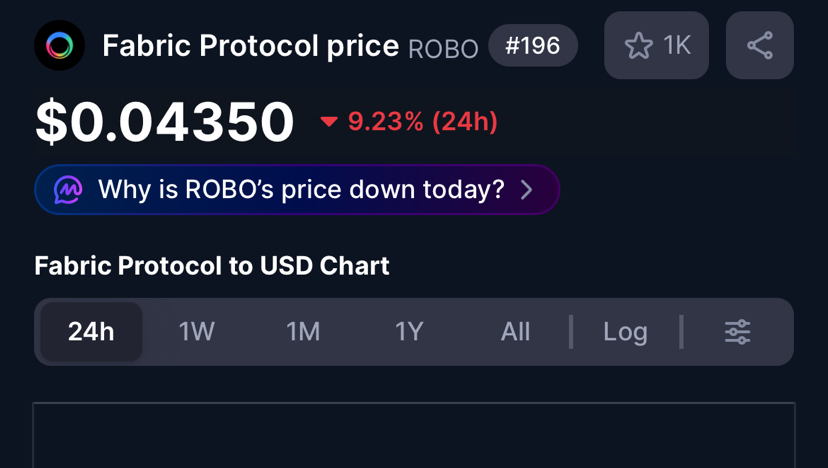This screenshot has width=828, height=468.
Task: Show the All time chart range
Action: click(515, 332)
